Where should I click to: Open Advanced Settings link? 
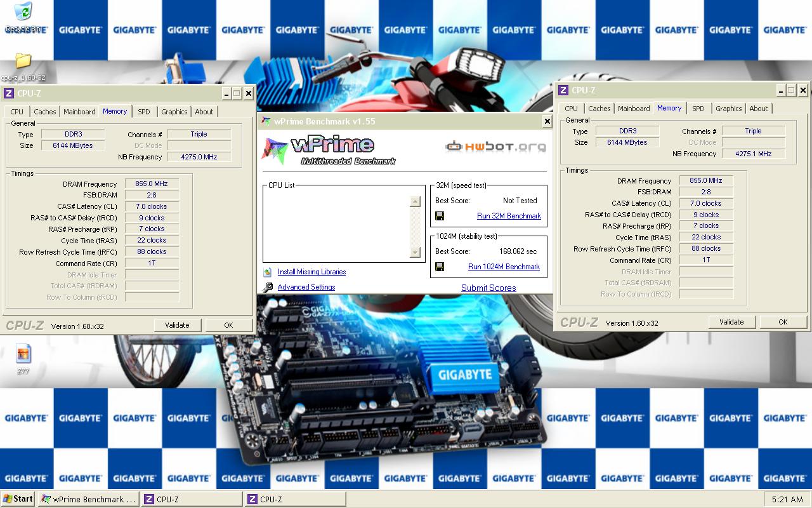306,287
